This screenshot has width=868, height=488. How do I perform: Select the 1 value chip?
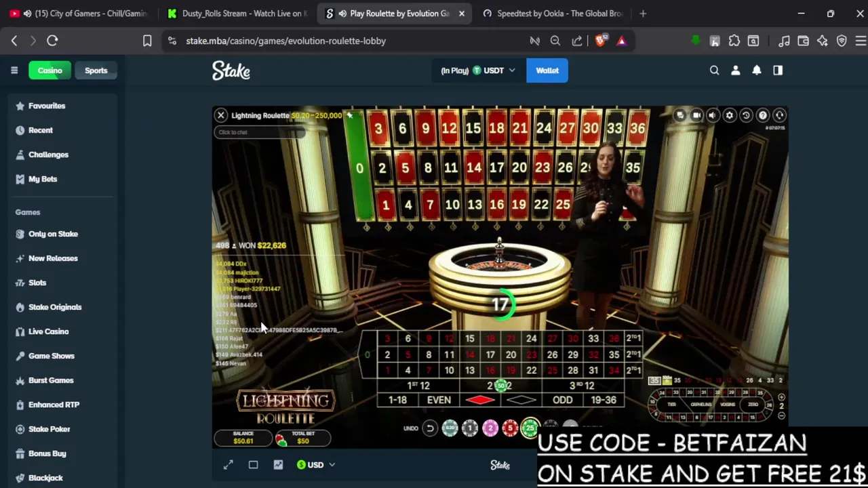[470, 428]
